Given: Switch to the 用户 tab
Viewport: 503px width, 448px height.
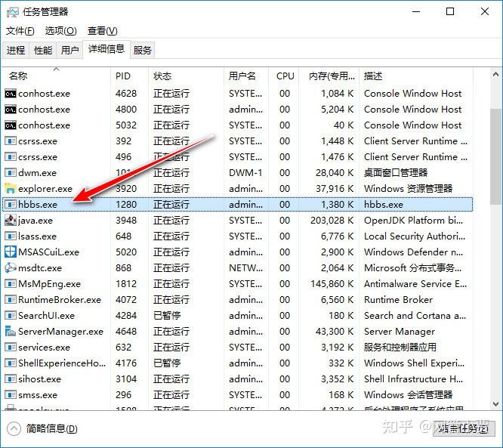Looking at the screenshot, I should tap(70, 50).
